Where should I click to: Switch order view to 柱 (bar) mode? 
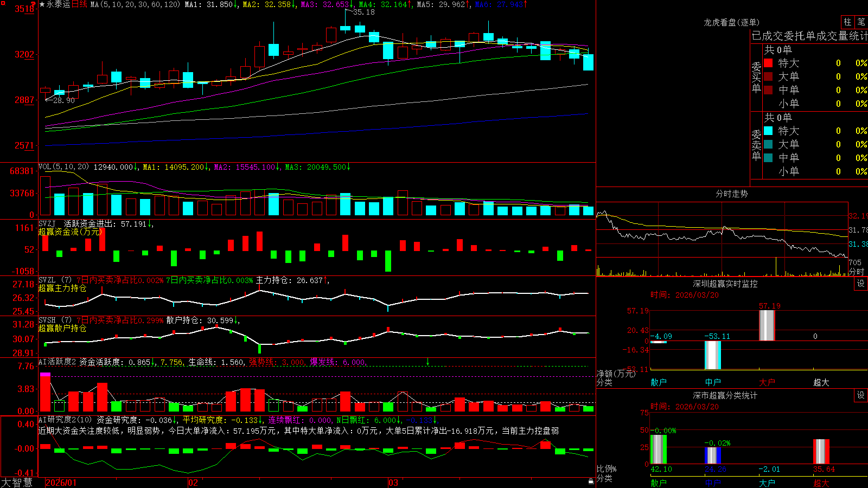point(847,22)
